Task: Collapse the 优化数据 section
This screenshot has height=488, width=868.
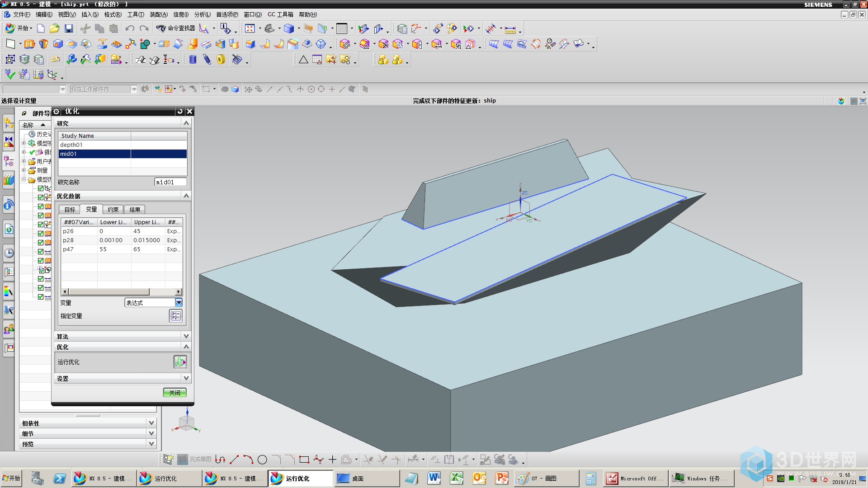Action: coord(186,196)
